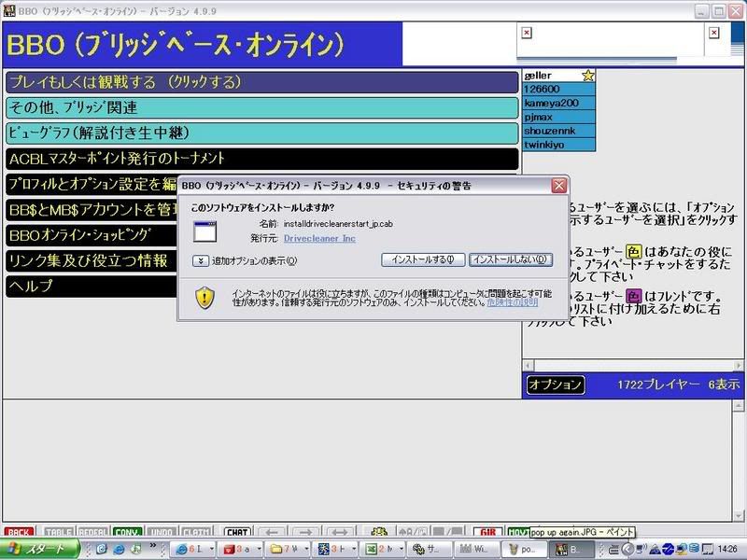This screenshot has height=560, width=747.
Task: Open the Internet Explorer taskbar group dropdown
Action: 212,549
